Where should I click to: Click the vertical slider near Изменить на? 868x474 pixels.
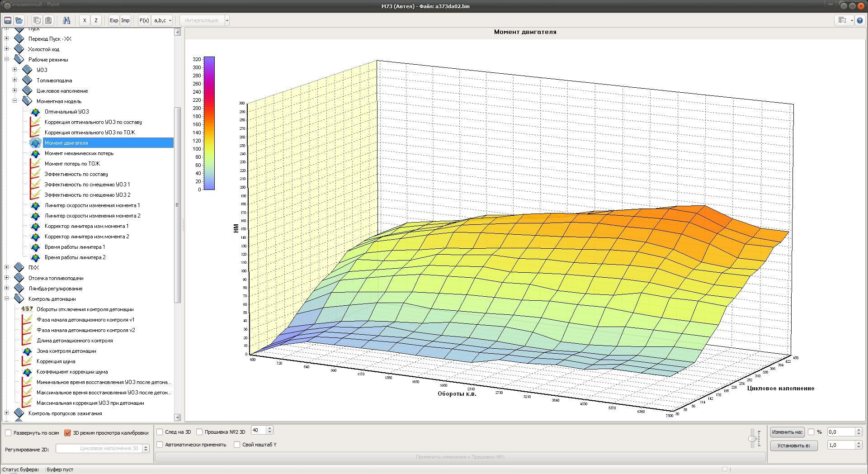click(x=752, y=438)
